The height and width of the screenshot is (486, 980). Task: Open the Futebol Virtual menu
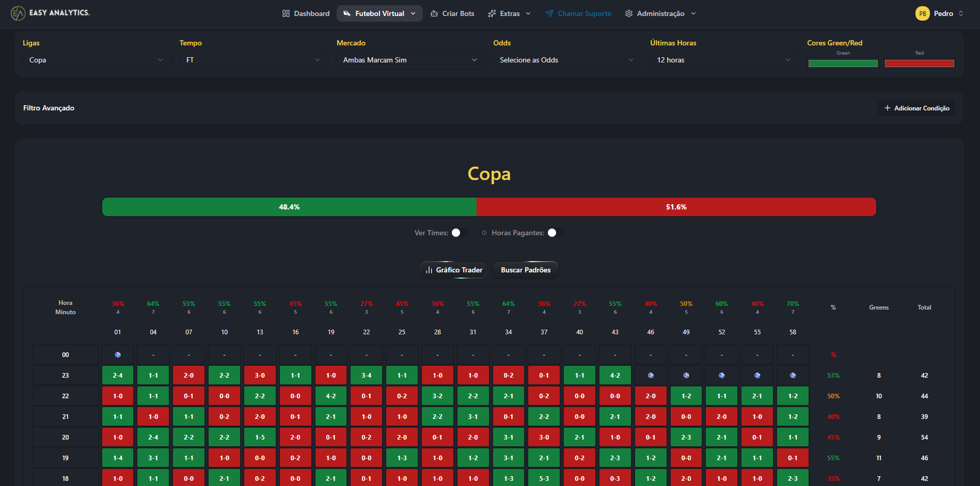coord(380,13)
